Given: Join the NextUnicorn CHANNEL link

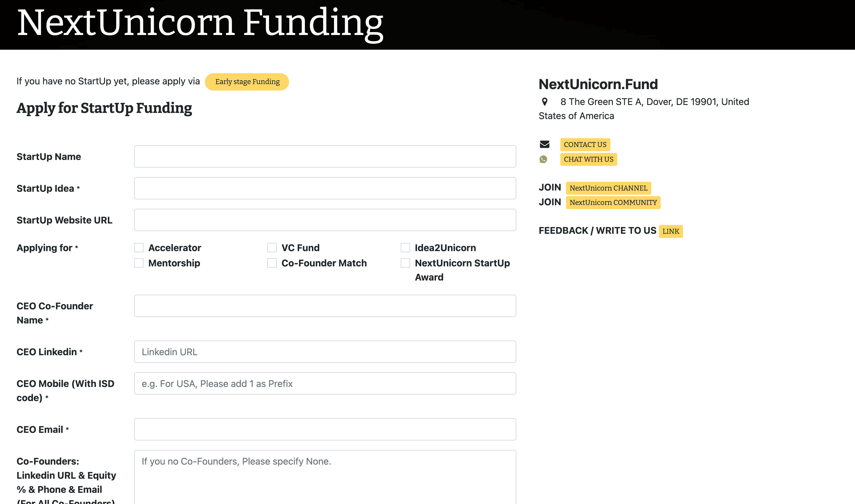Looking at the screenshot, I should 608,188.
